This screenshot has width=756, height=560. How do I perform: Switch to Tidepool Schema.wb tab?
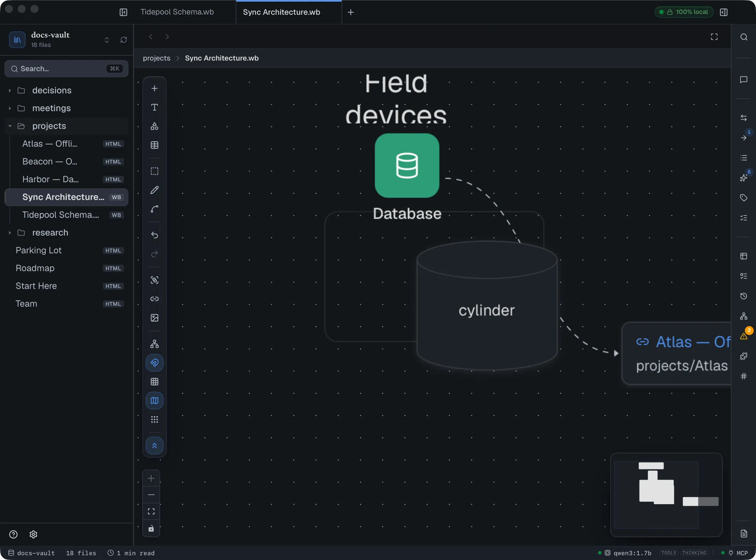coord(177,12)
